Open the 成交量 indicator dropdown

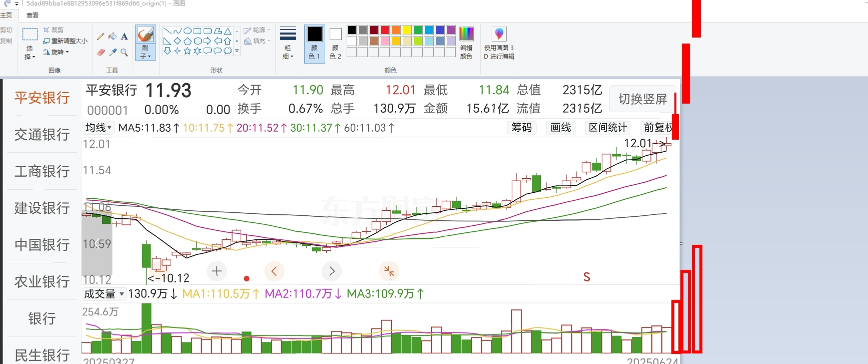pyautogui.click(x=104, y=294)
